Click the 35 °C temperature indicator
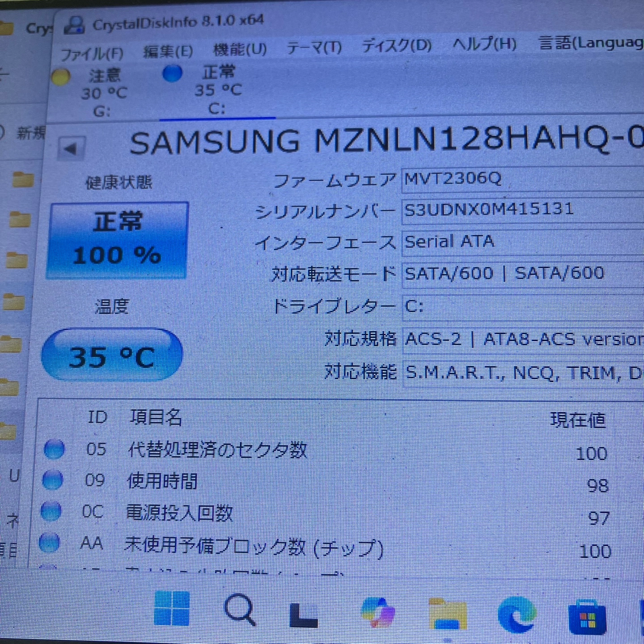This screenshot has width=644, height=644. pyautogui.click(x=112, y=355)
